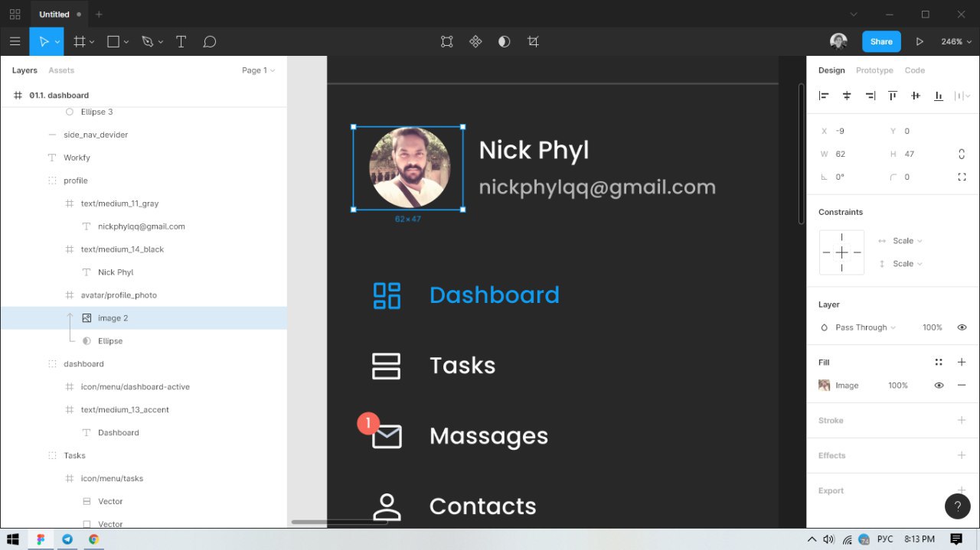Select the Rectangle shape tool
The width and height of the screenshot is (980, 550).
point(113,42)
